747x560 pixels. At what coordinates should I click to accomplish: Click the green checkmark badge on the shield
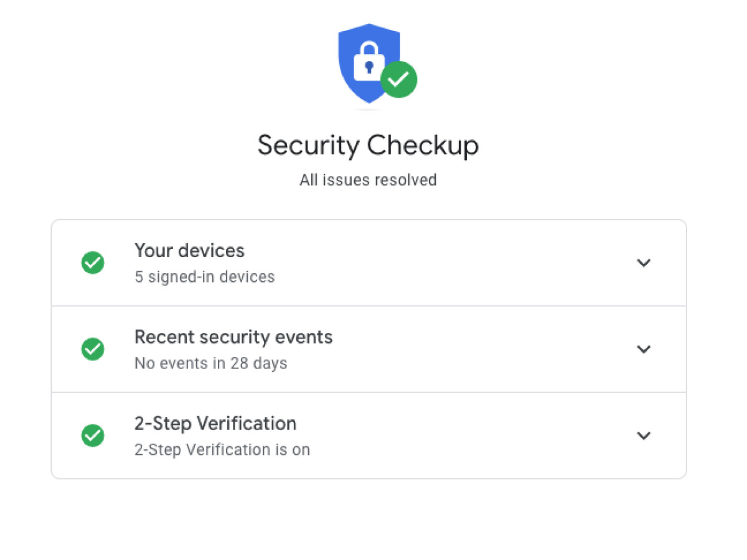(398, 79)
